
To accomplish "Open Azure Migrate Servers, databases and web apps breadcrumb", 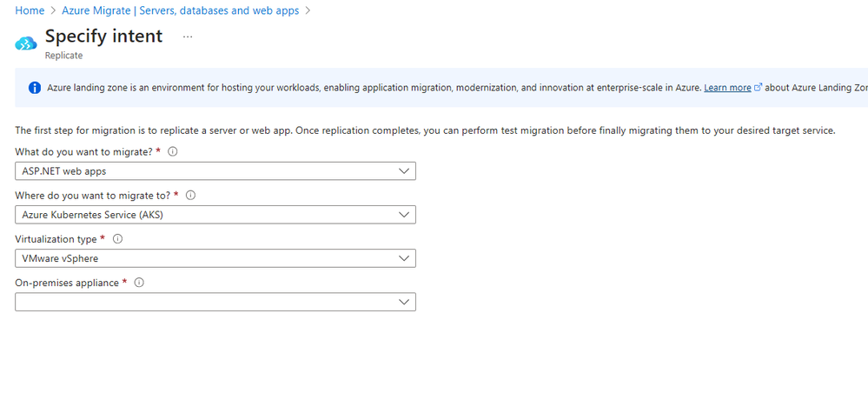I will point(181,10).
